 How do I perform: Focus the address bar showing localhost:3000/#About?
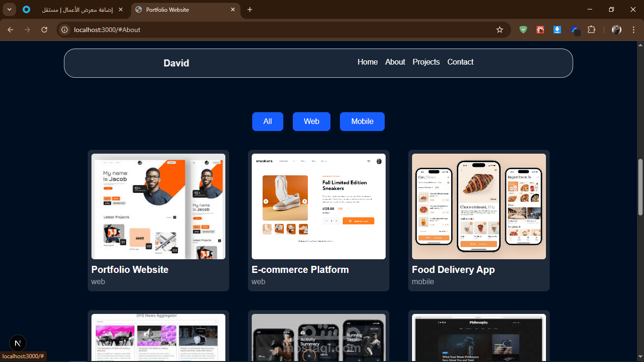(283, 30)
